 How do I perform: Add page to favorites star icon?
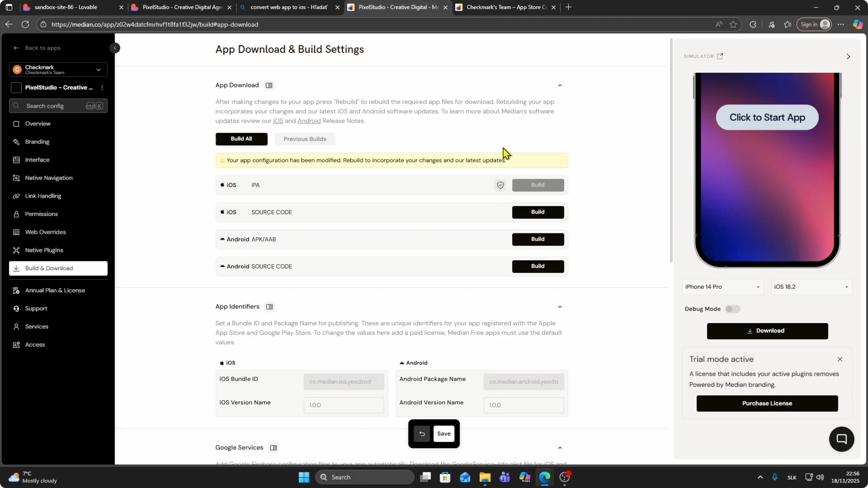pos(733,24)
